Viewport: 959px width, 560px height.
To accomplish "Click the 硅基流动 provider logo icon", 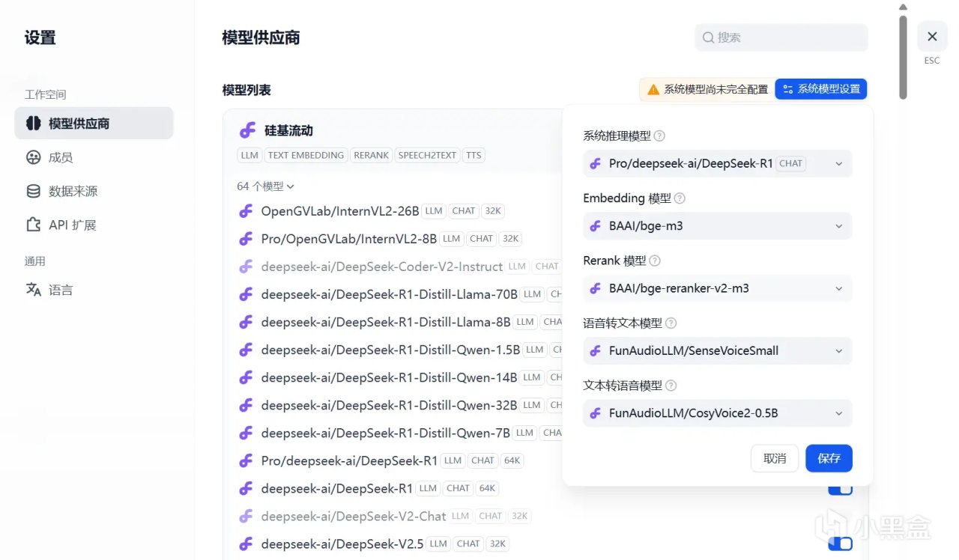I will [248, 130].
